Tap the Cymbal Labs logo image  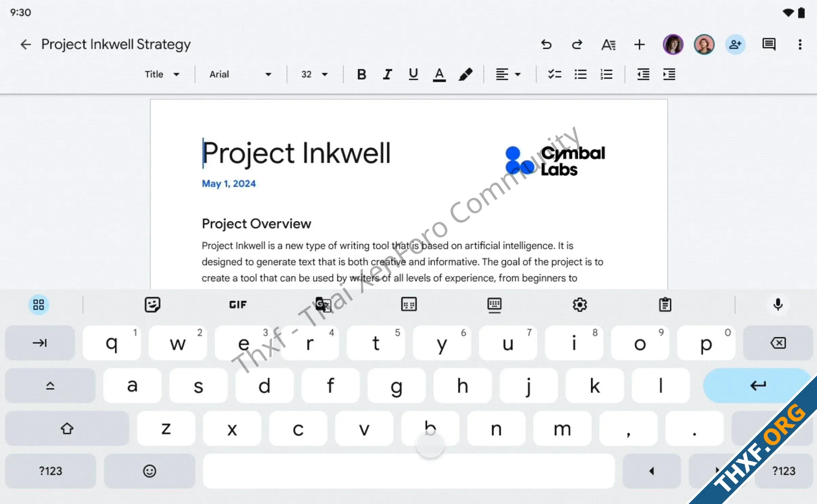(555, 161)
